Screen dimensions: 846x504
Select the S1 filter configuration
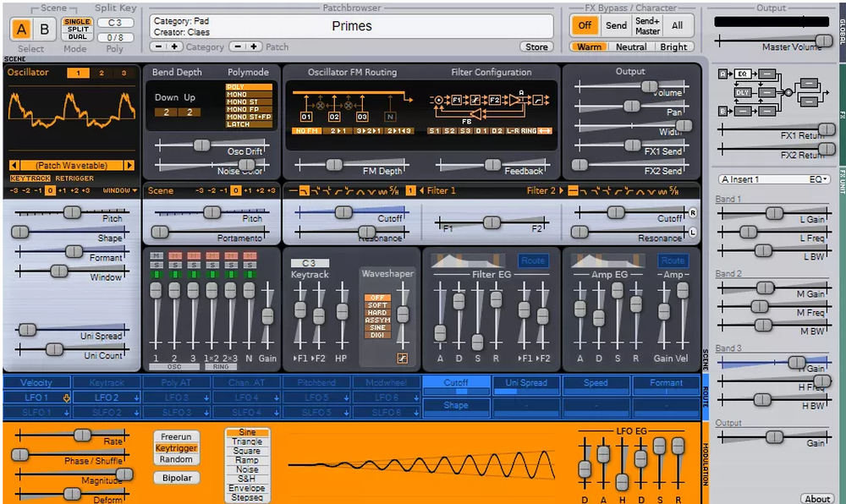pos(434,131)
